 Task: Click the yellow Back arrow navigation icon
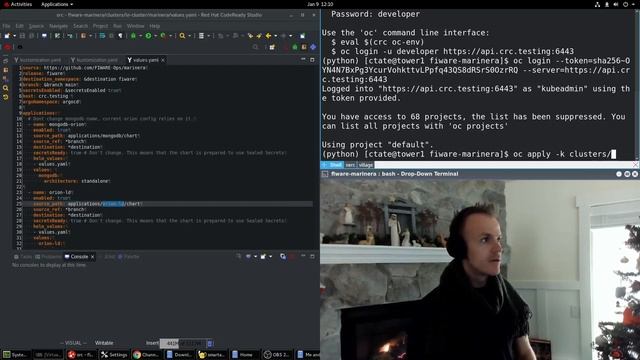(x=268, y=36)
